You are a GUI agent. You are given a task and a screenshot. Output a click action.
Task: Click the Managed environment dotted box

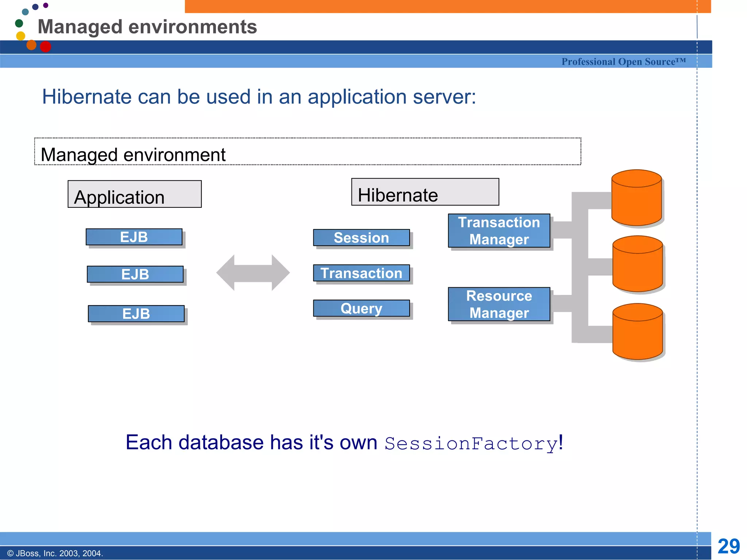(x=307, y=152)
